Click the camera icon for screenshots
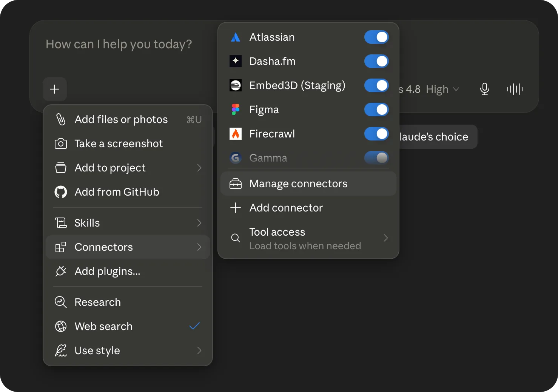558x392 pixels. (x=61, y=144)
